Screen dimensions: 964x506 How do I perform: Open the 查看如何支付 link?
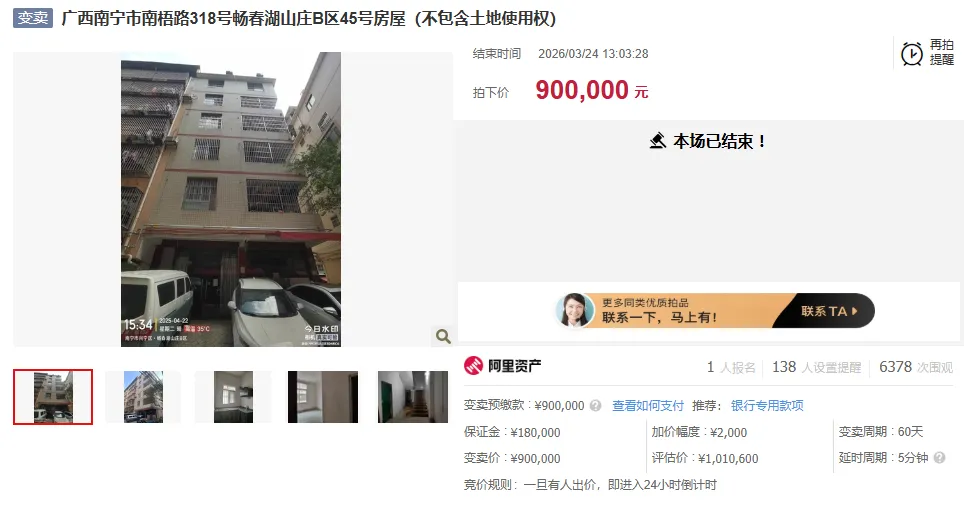pos(648,406)
